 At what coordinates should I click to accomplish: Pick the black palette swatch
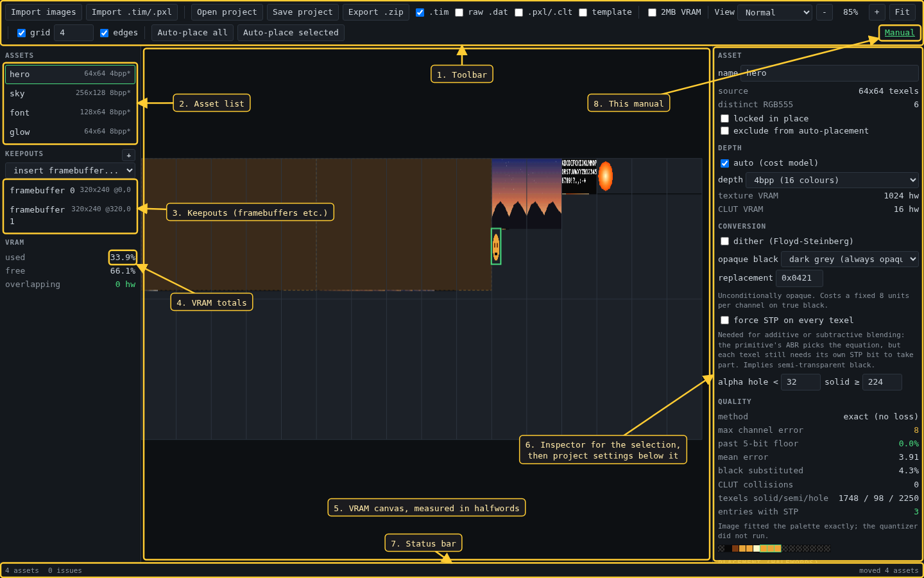pos(728,548)
